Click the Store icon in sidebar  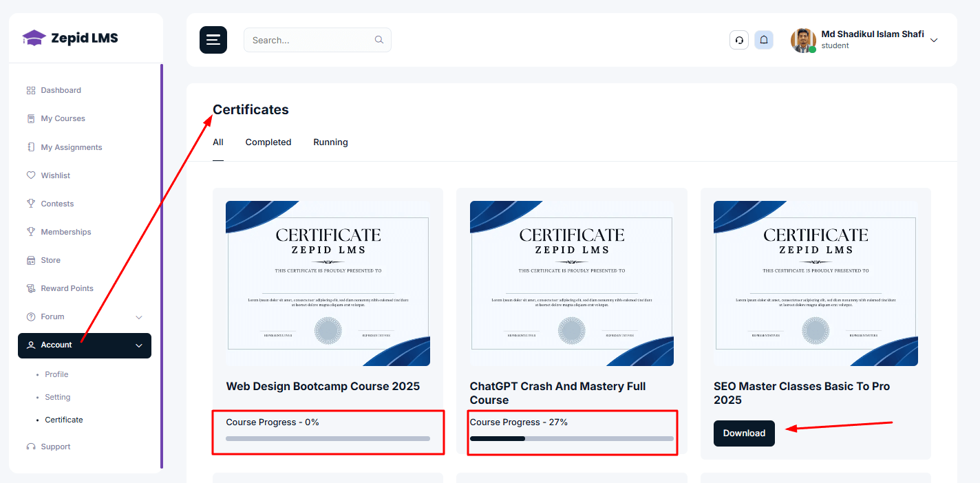30,260
